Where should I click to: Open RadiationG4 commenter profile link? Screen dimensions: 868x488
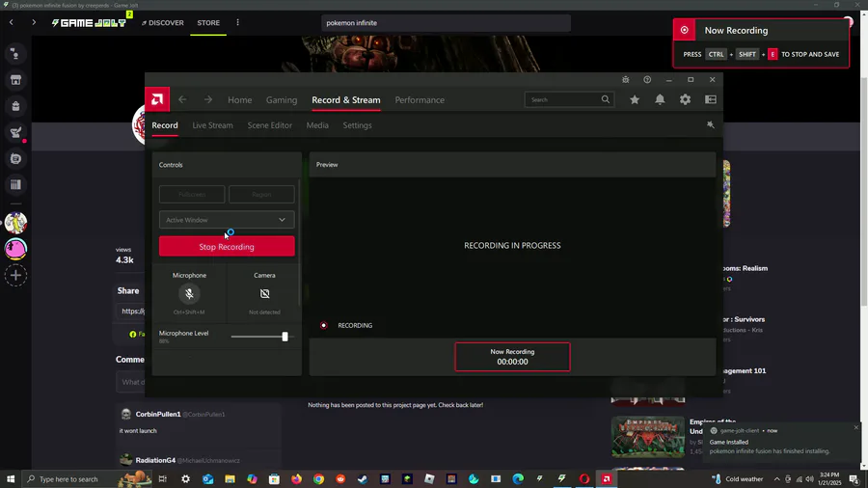[155, 460]
